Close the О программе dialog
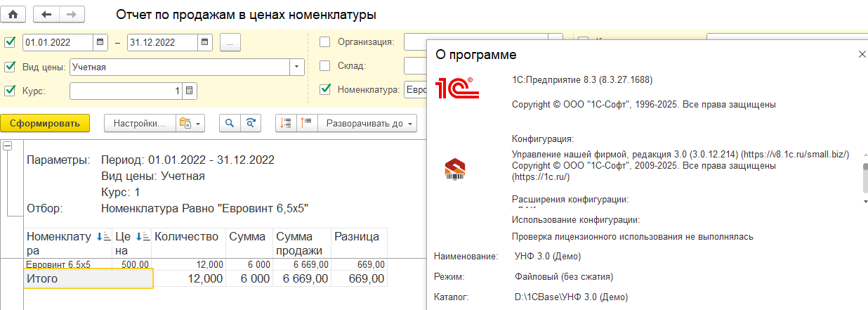Viewport: 868px width, 310px height. click(x=862, y=55)
